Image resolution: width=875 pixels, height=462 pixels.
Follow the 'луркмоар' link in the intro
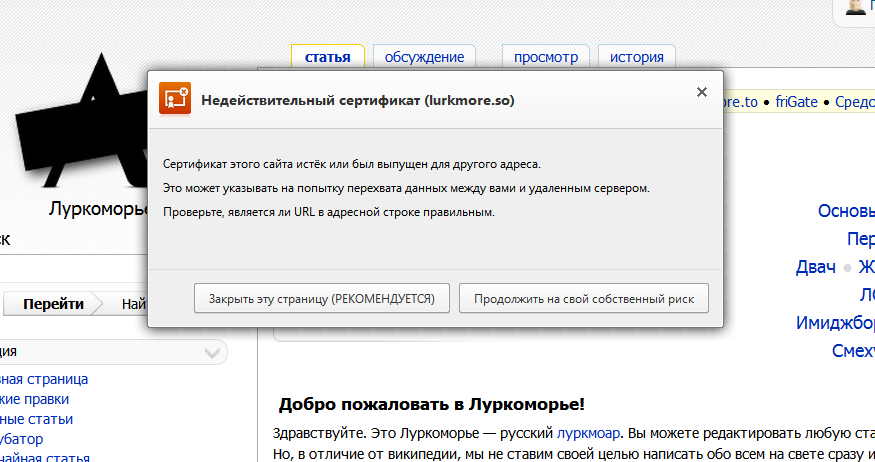588,433
